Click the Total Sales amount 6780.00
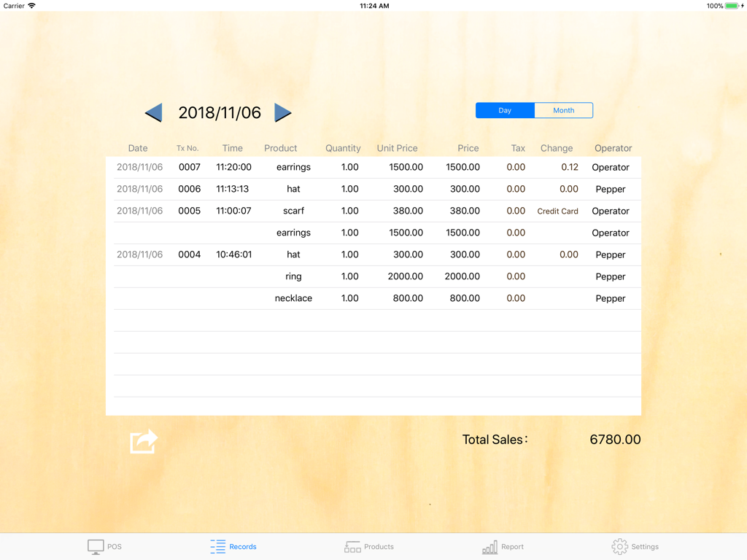747x560 pixels. pyautogui.click(x=615, y=439)
